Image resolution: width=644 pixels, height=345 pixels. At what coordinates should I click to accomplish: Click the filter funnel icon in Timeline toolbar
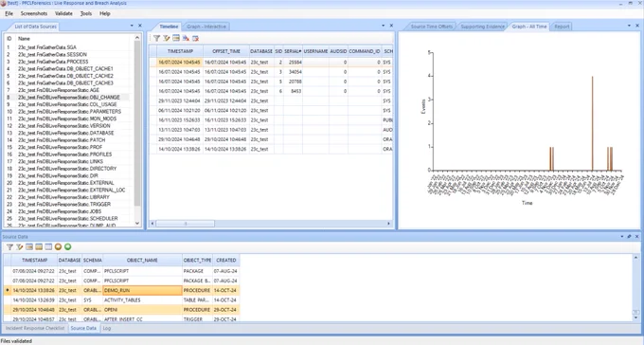pos(156,38)
